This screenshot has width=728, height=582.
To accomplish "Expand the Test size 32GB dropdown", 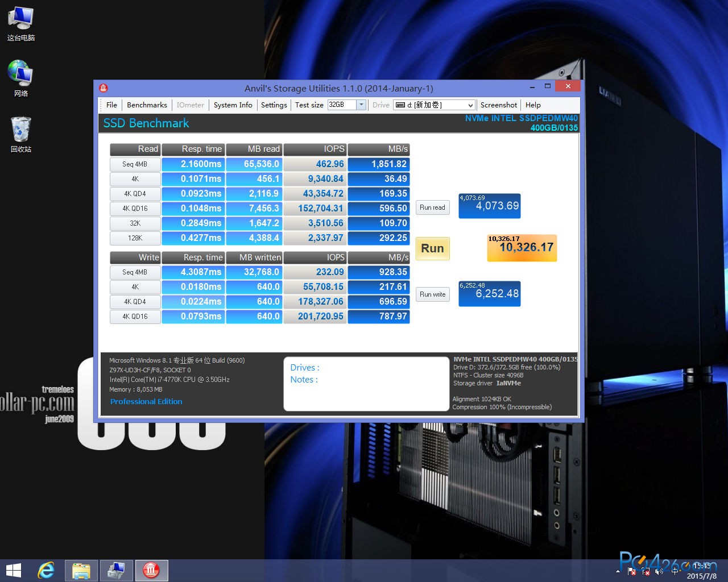I will pos(361,105).
